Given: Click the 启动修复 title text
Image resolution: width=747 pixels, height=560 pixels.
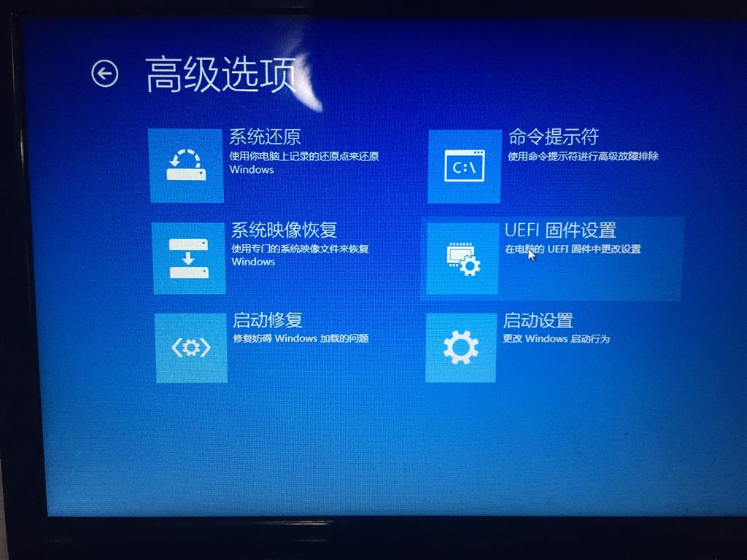Looking at the screenshot, I should 268,320.
